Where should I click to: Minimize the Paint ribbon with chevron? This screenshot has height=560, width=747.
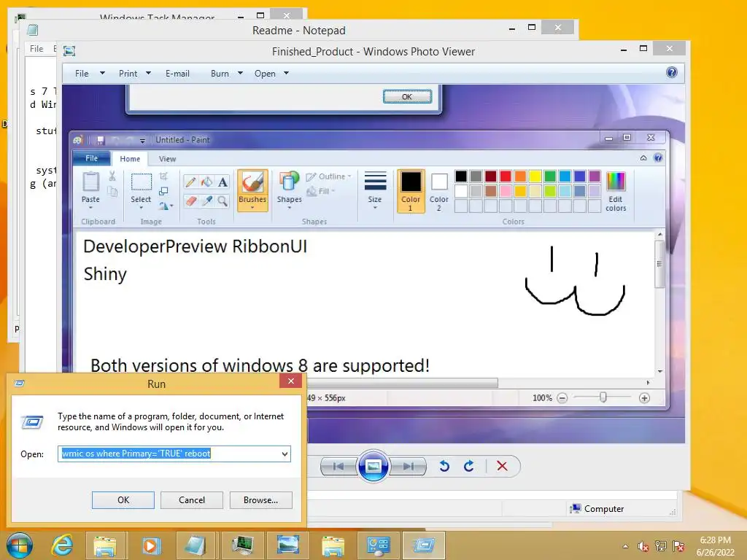coord(643,157)
